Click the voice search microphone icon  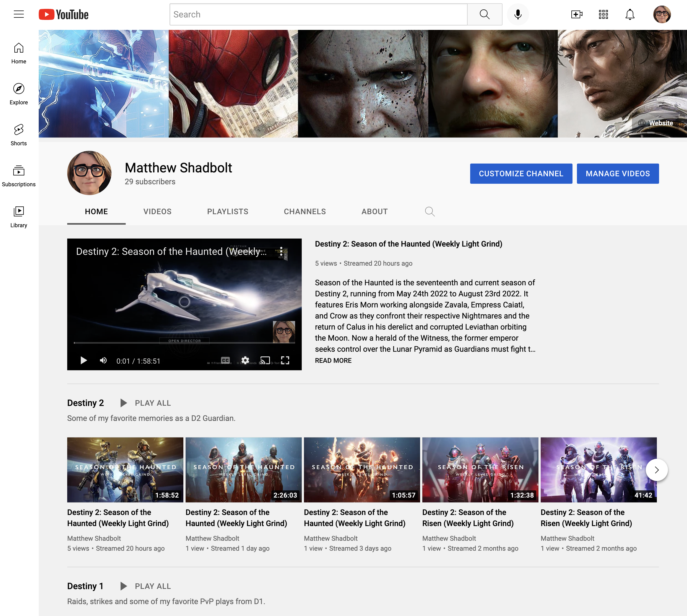tap(517, 14)
